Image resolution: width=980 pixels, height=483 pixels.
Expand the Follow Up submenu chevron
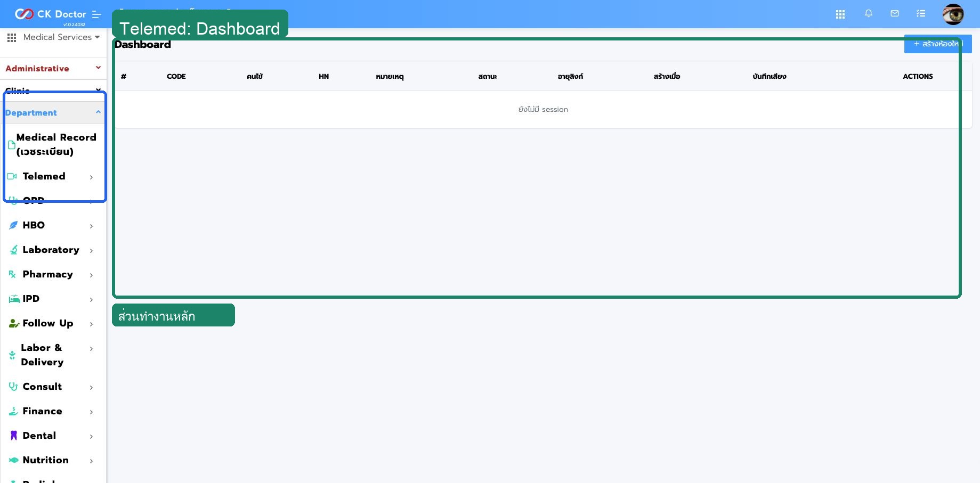[91, 324]
